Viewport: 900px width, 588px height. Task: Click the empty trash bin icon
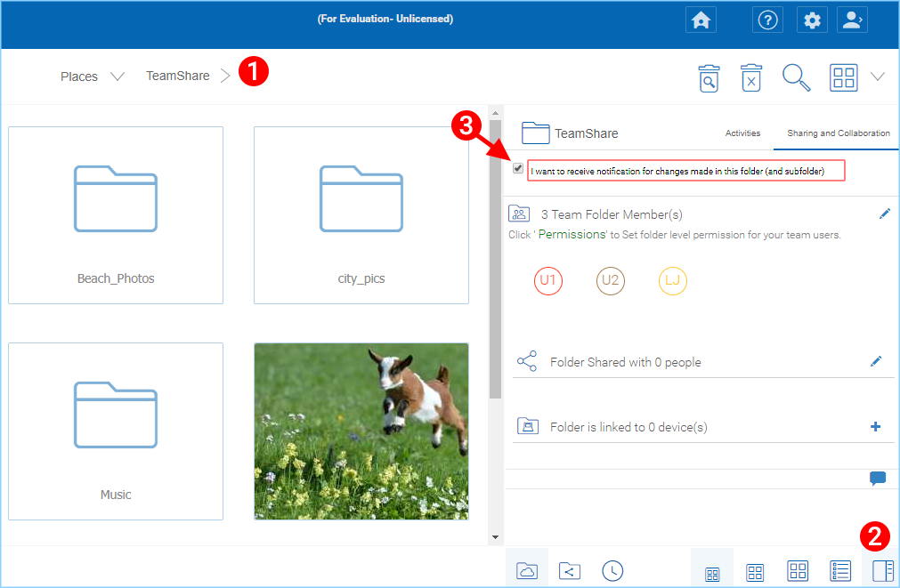coord(751,78)
